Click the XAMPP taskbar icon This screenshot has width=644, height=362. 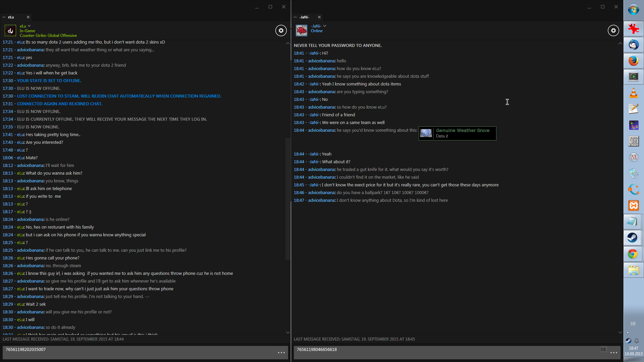click(633, 205)
